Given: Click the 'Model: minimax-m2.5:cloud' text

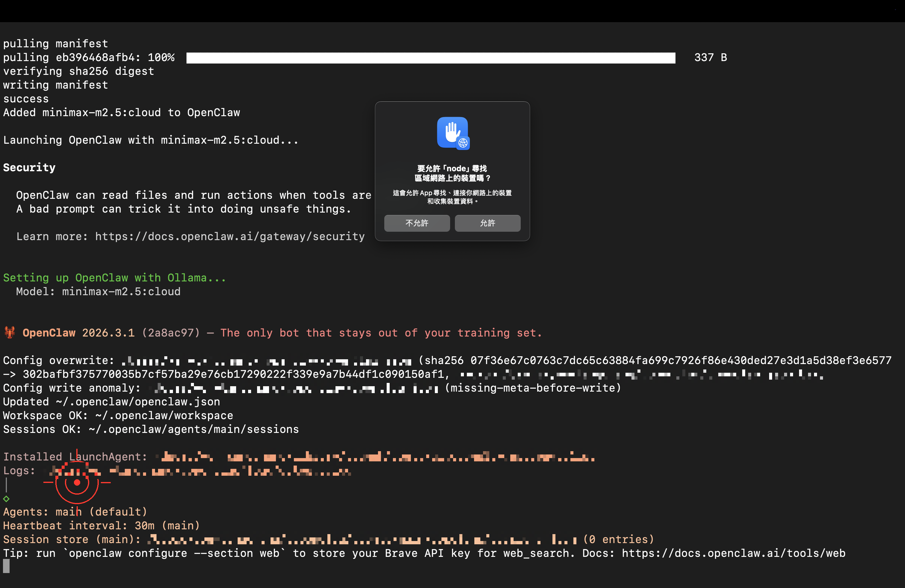Looking at the screenshot, I should (98, 291).
